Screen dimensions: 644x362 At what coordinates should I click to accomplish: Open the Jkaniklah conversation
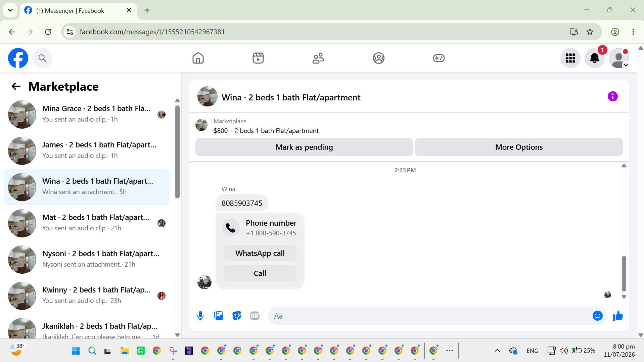click(x=87, y=327)
